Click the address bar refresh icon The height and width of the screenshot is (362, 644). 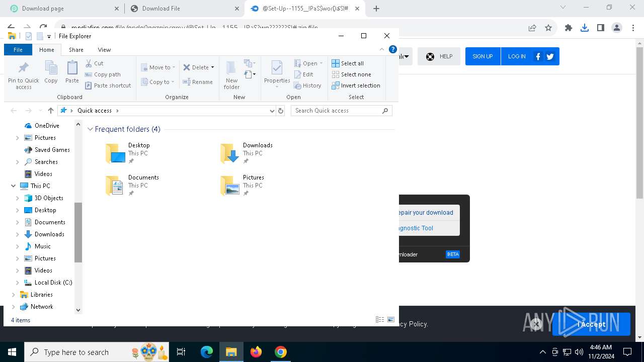click(x=281, y=111)
